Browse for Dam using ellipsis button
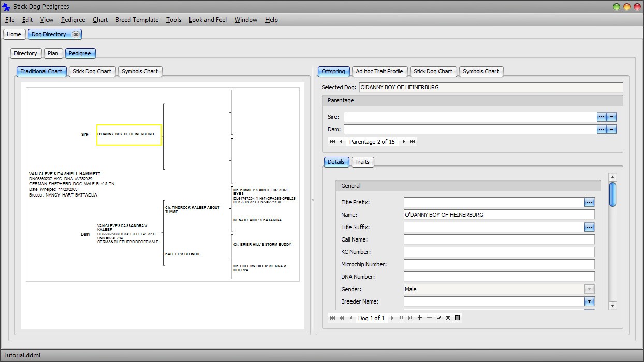The width and height of the screenshot is (644, 362). tap(601, 129)
